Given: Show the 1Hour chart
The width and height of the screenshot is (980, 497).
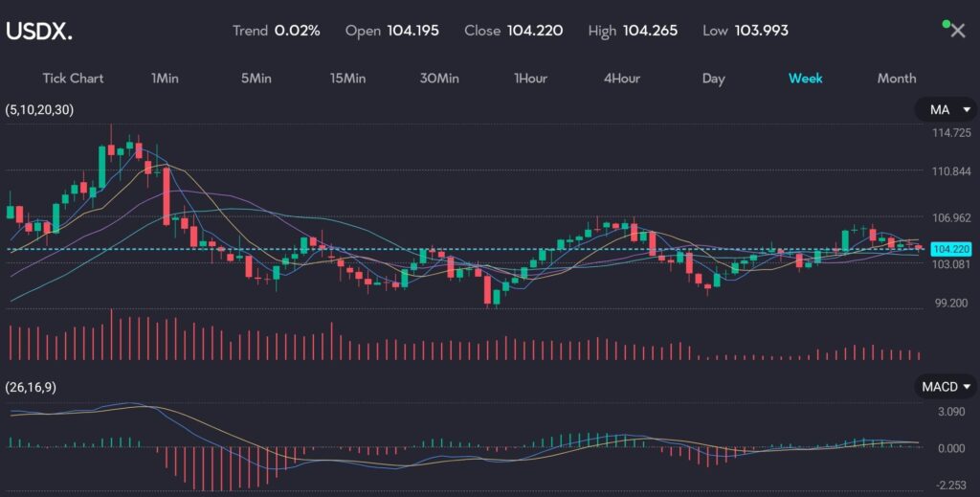Looking at the screenshot, I should [530, 79].
